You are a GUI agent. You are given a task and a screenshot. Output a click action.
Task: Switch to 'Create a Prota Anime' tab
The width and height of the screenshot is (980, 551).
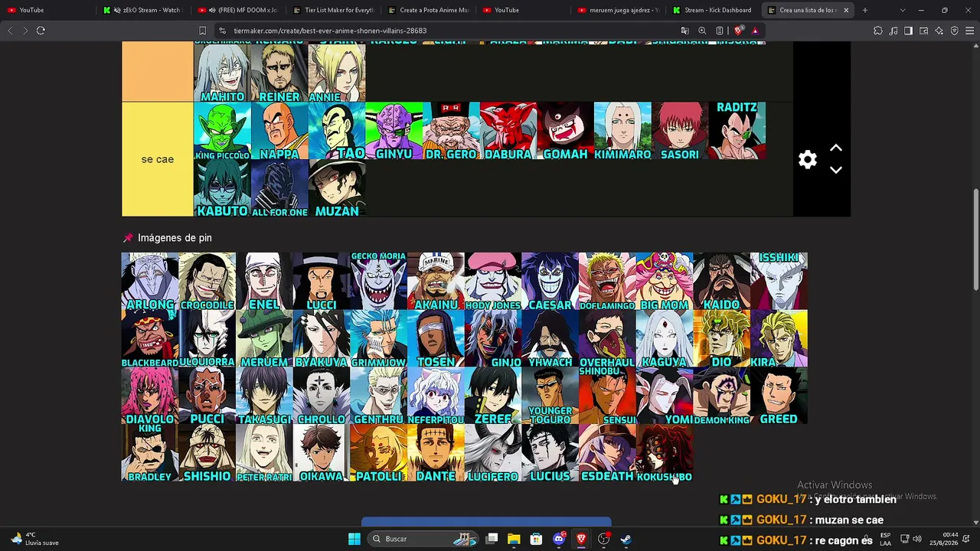pyautogui.click(x=428, y=10)
